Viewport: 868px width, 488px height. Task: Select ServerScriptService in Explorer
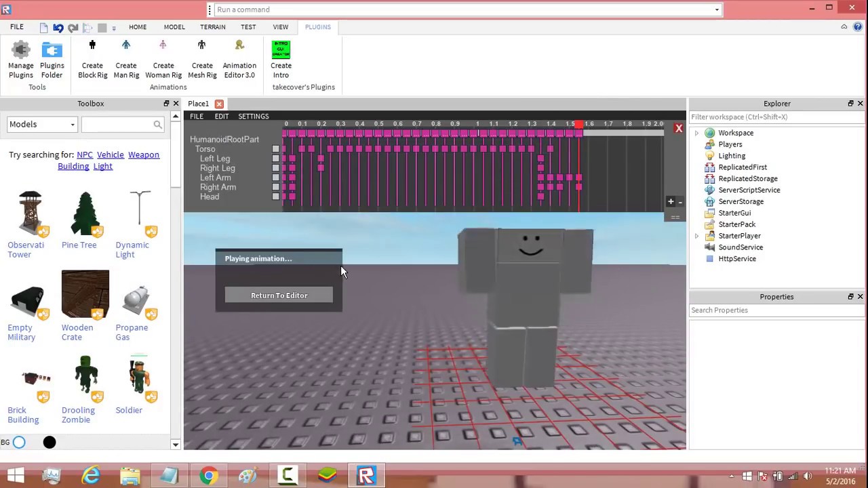749,190
